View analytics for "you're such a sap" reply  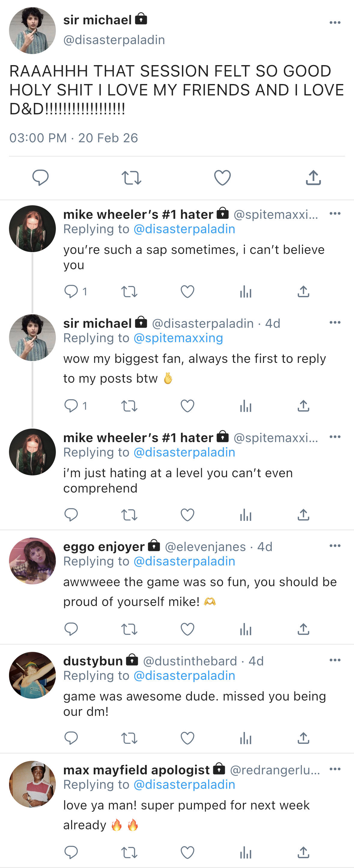246,292
